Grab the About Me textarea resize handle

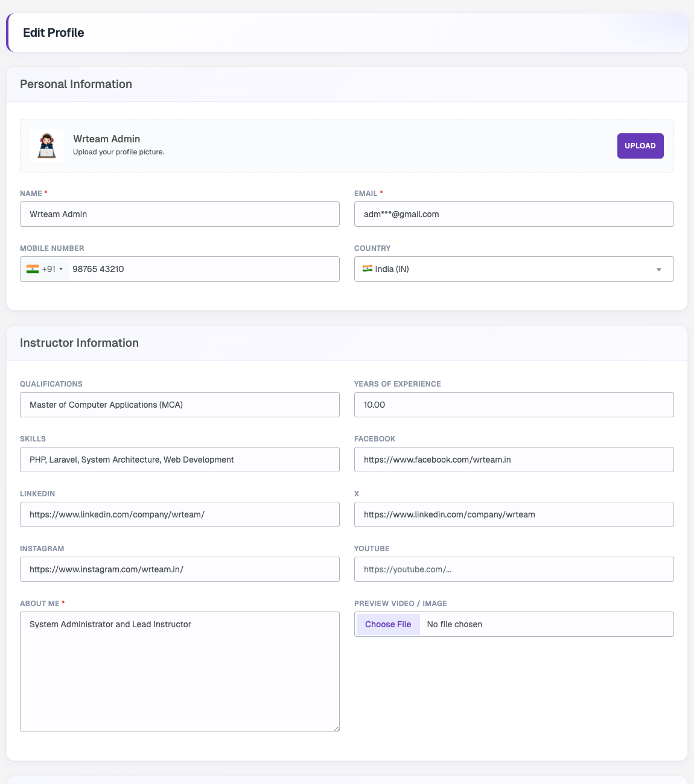[336, 729]
